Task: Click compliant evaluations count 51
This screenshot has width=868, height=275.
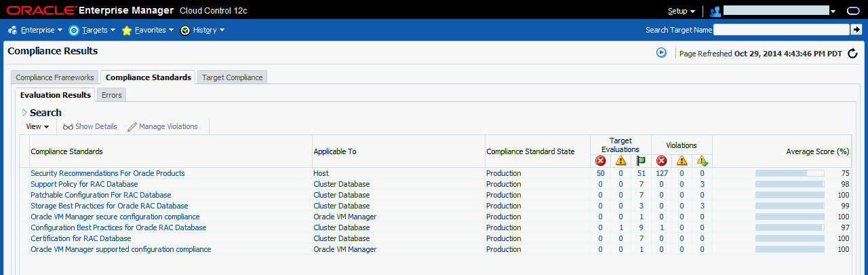Action: coord(641,173)
